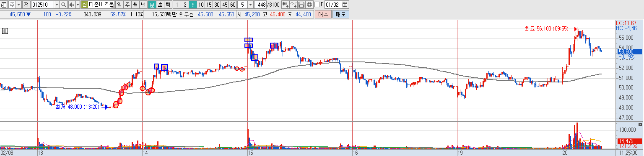Click the search magnifier icon beside stock code
The width and height of the screenshot is (644, 156).
pyautogui.click(x=64, y=5)
